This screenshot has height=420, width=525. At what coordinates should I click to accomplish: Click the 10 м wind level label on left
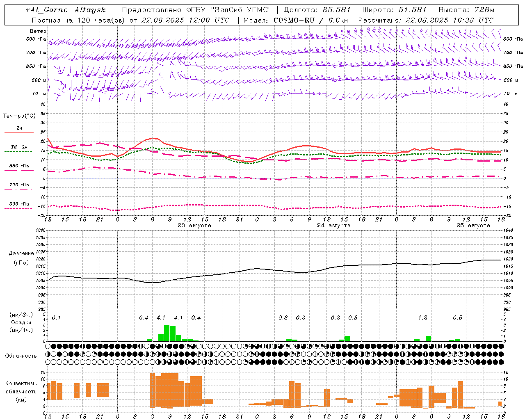(x=39, y=94)
